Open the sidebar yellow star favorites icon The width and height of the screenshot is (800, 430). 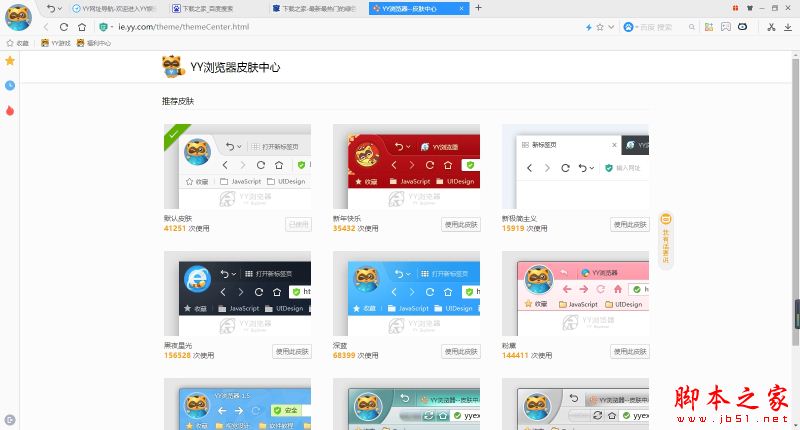click(10, 61)
